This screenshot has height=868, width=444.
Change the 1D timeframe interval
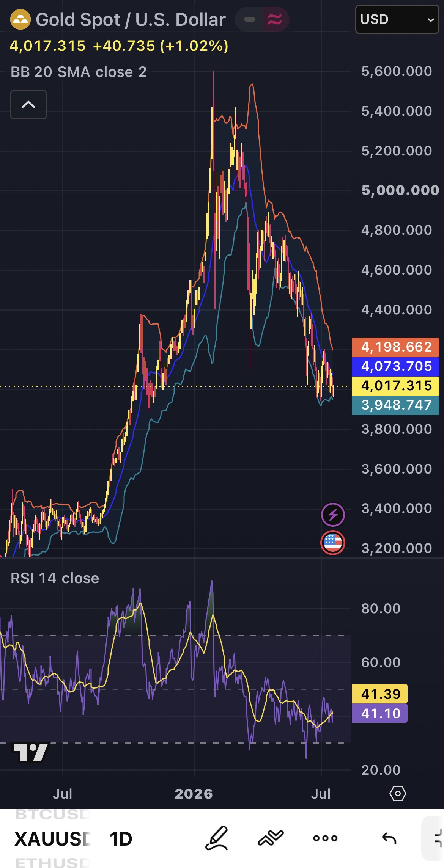[121, 839]
